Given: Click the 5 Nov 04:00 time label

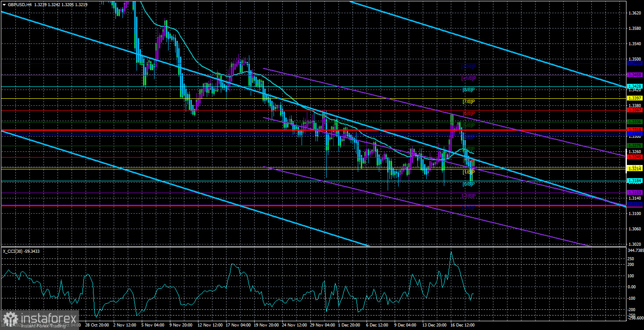Looking at the screenshot, I should click(152, 325).
